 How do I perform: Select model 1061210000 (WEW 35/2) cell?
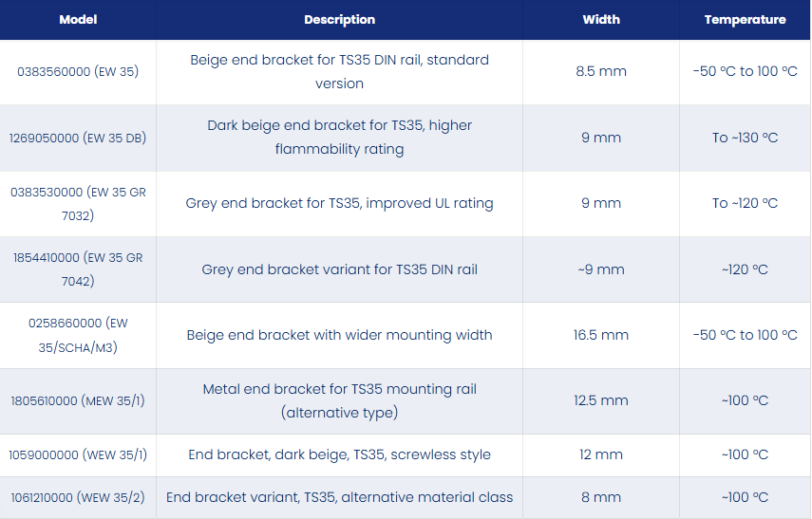click(x=78, y=497)
